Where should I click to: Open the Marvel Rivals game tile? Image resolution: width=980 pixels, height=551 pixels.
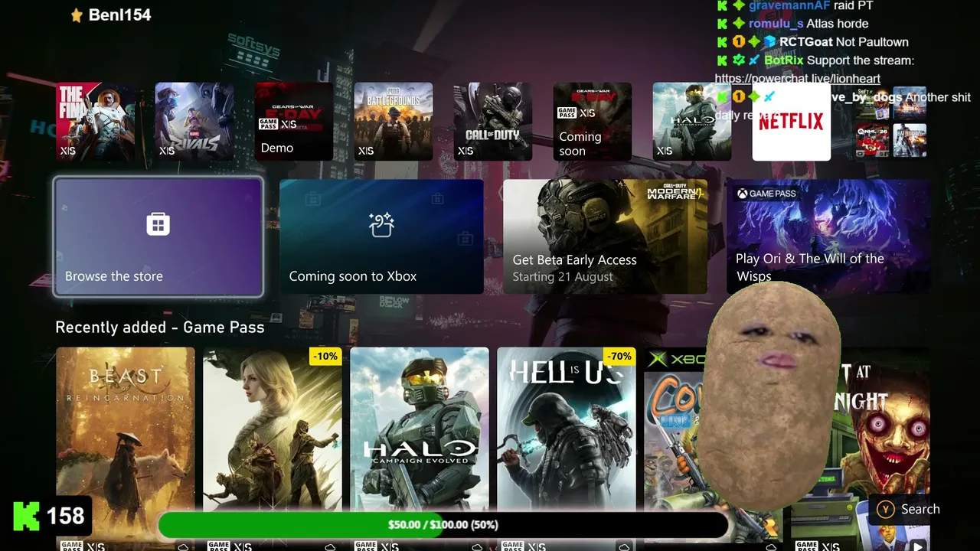tap(194, 122)
